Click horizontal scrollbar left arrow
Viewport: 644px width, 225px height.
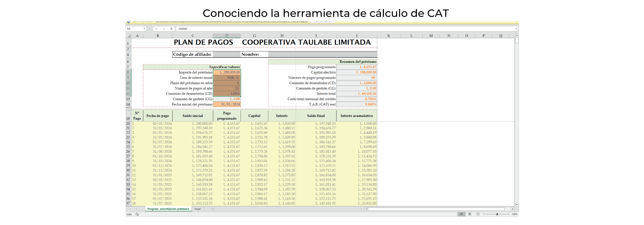[x=366, y=209]
